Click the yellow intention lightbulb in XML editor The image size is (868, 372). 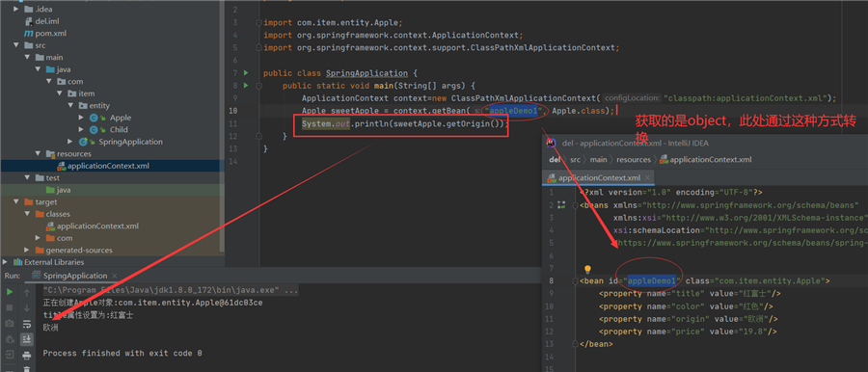tap(588, 270)
